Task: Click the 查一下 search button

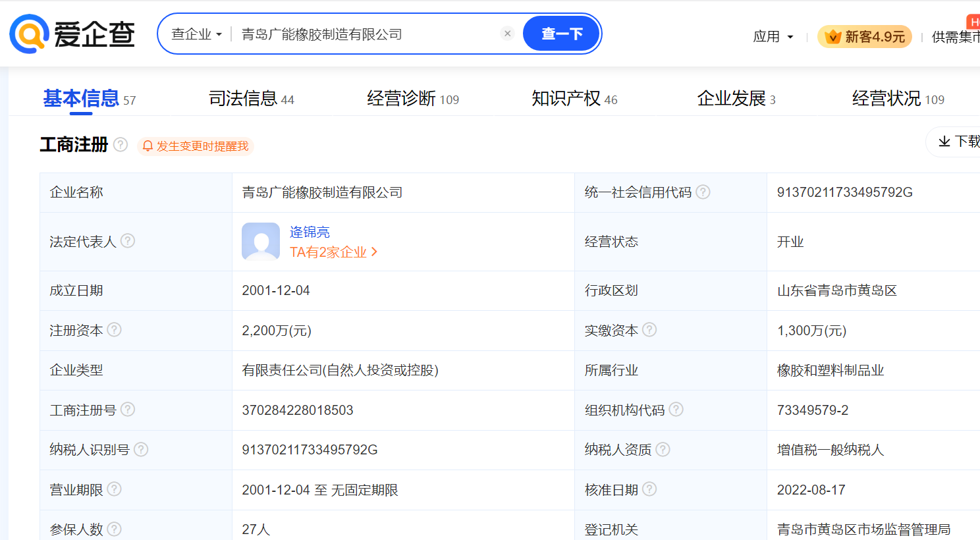Action: 561,34
